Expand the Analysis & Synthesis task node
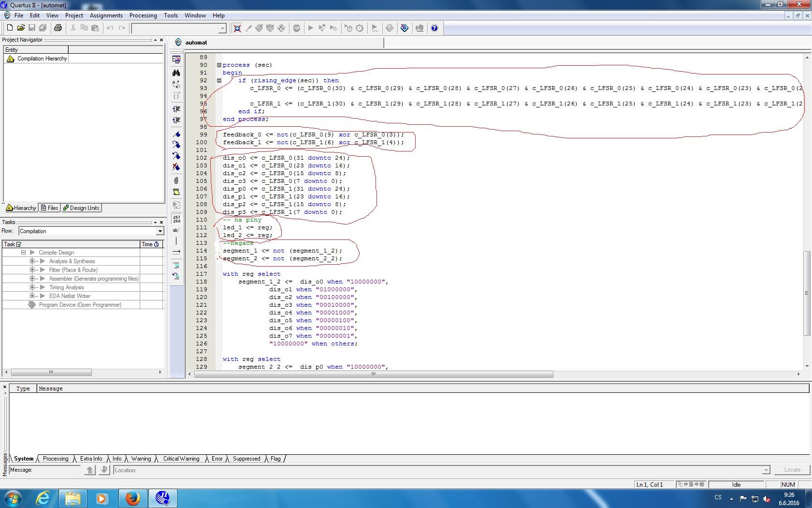Image resolution: width=812 pixels, height=508 pixels. (32, 261)
